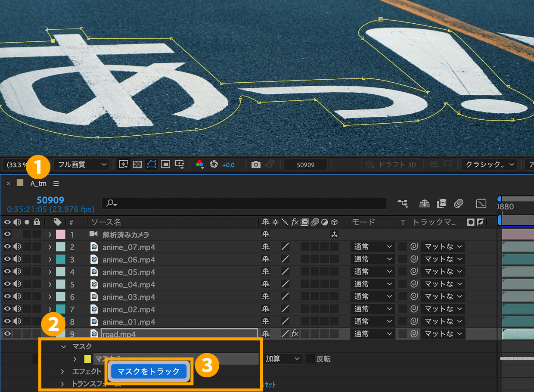Screen dimensions: 534x392
Task: Open grid and guide options icon
Action: click(180, 165)
